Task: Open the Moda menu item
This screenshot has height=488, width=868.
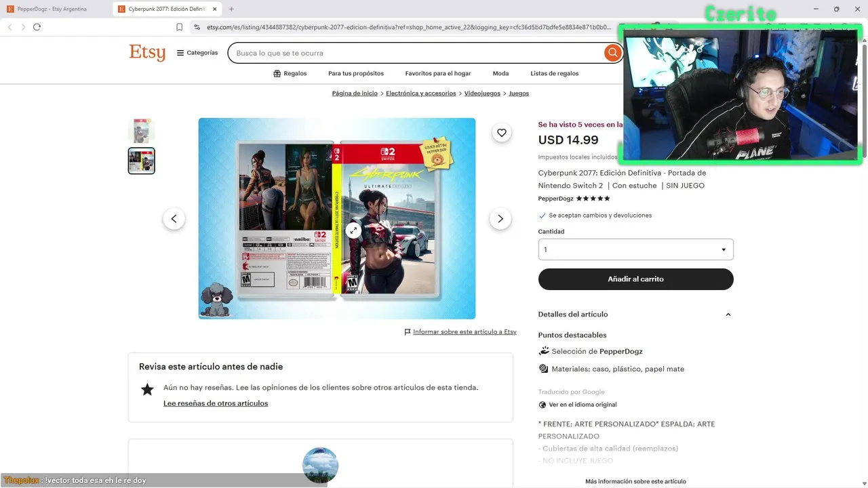Action: pos(500,73)
